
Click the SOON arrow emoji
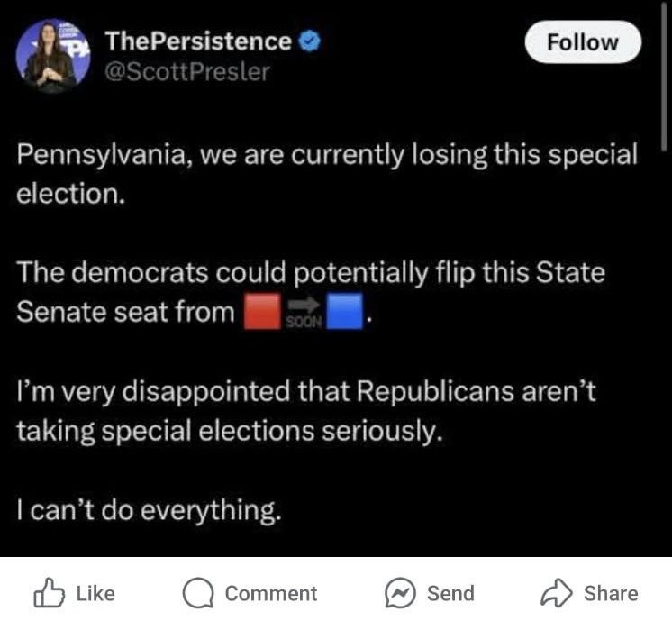304,315
